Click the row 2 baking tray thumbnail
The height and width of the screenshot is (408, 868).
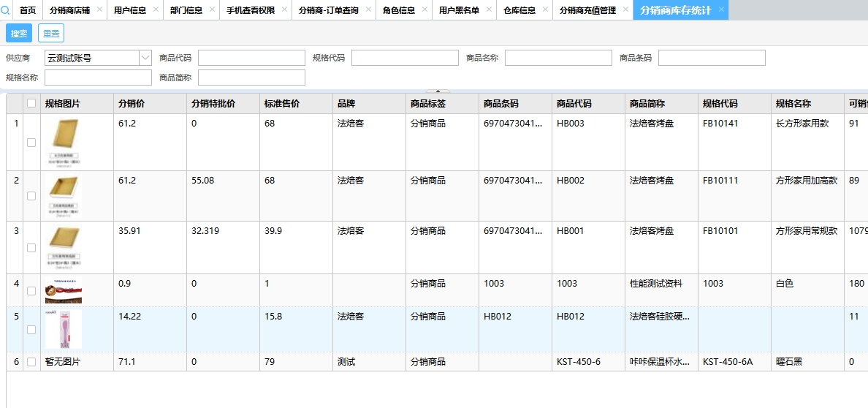point(64,195)
